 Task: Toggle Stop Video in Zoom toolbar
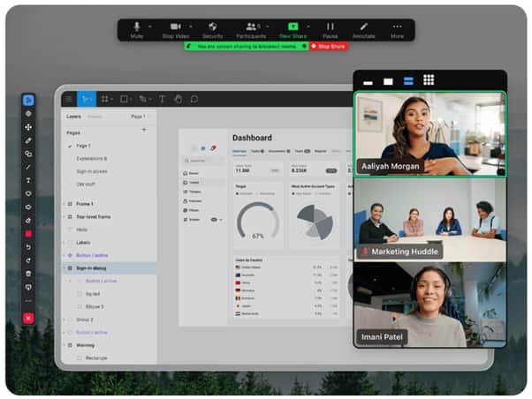coord(175,30)
